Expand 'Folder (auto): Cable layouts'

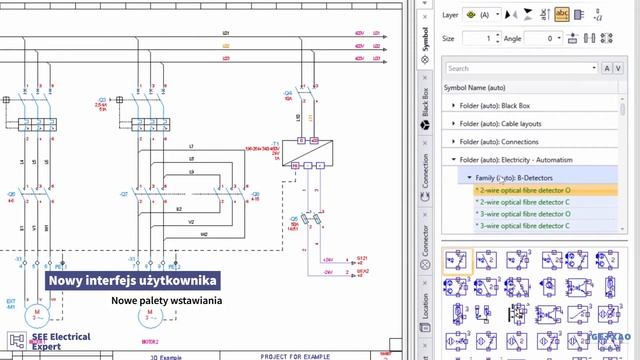[453, 123]
